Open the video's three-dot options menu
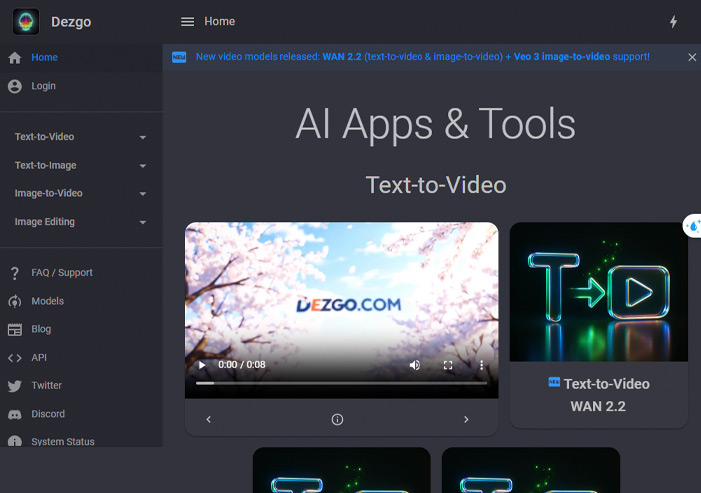701x493 pixels. 481,365
